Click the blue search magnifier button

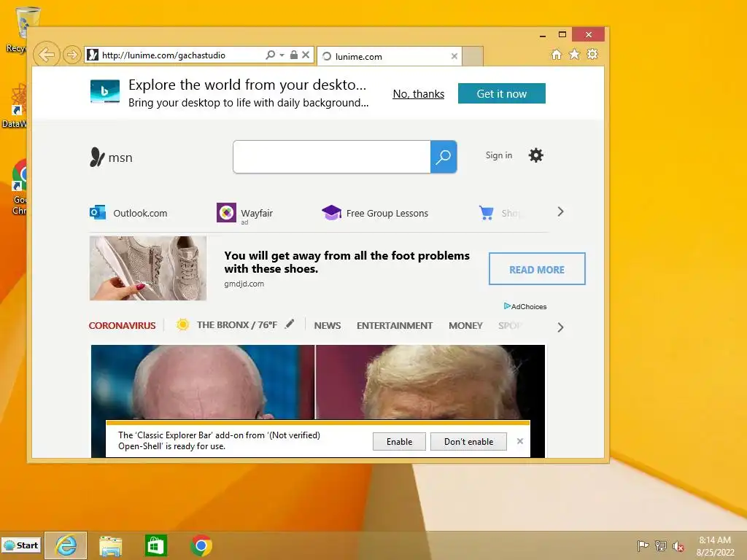tap(444, 157)
